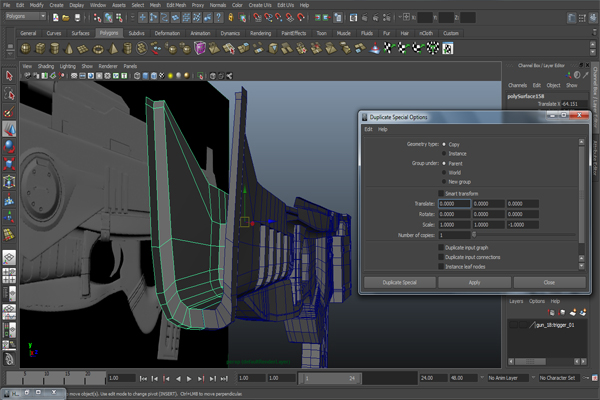
Task: Select World under Group under
Action: (444, 173)
